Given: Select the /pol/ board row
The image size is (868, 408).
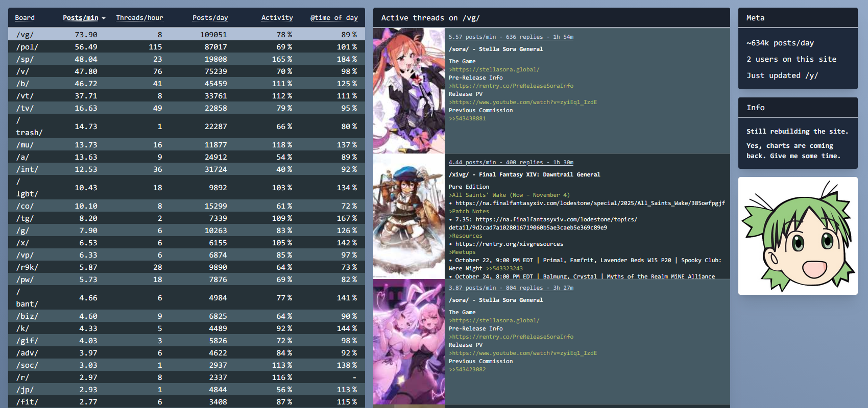Looking at the screenshot, I should click(x=186, y=47).
